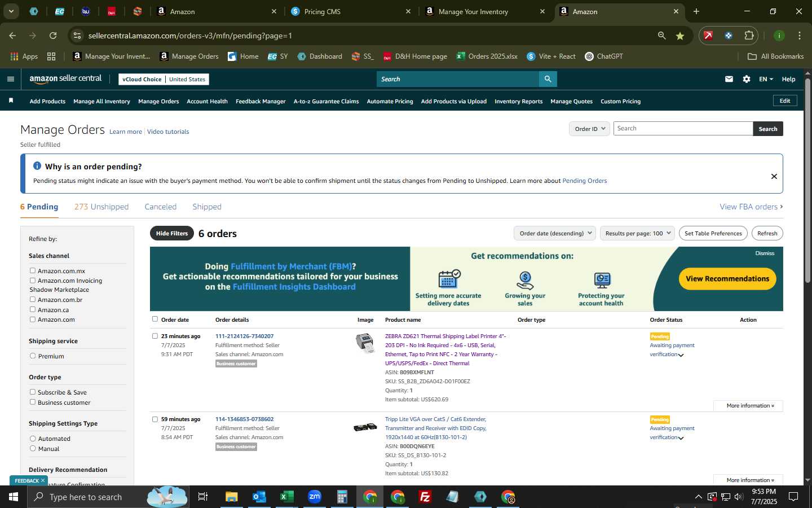Switch to the Pricing CMS browser tab
Image resolution: width=812 pixels, height=508 pixels.
(x=351, y=11)
